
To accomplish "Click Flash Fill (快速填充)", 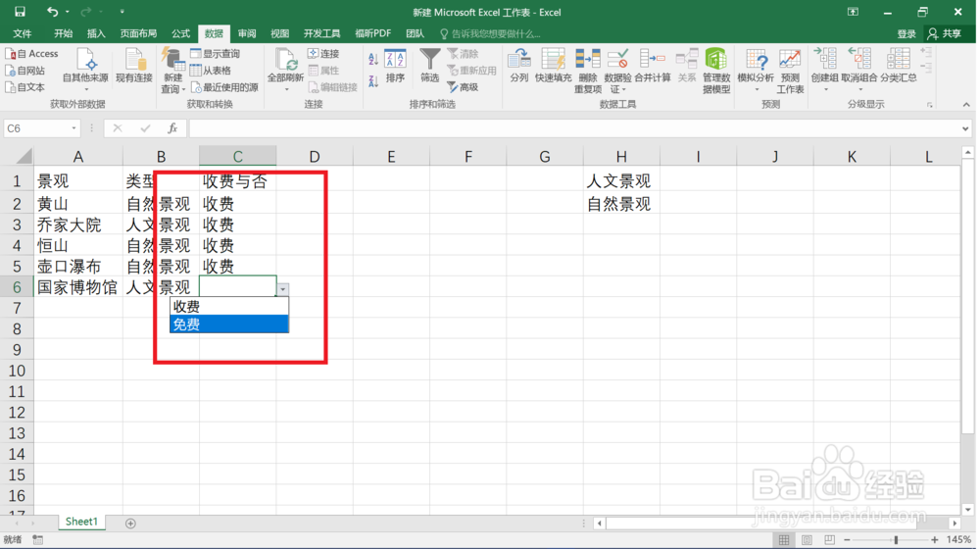I will click(x=553, y=66).
